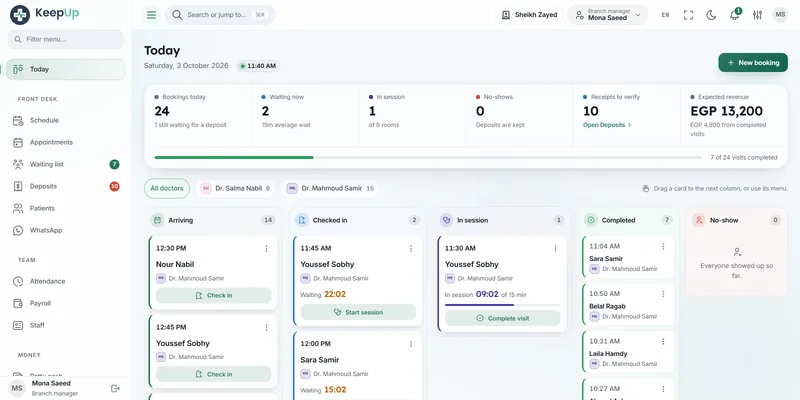The image size is (800, 400).
Task: Open Staff page
Action: pos(65,325)
